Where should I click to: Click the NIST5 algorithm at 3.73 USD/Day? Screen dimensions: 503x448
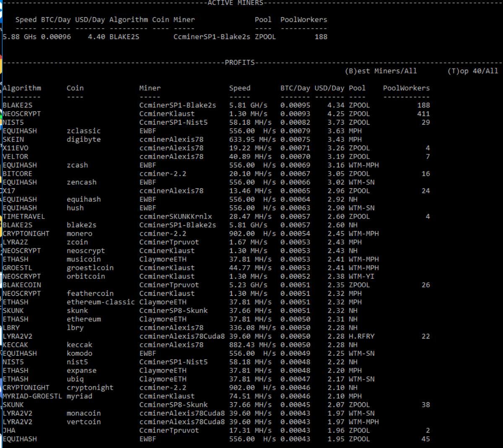pyautogui.click(x=13, y=122)
